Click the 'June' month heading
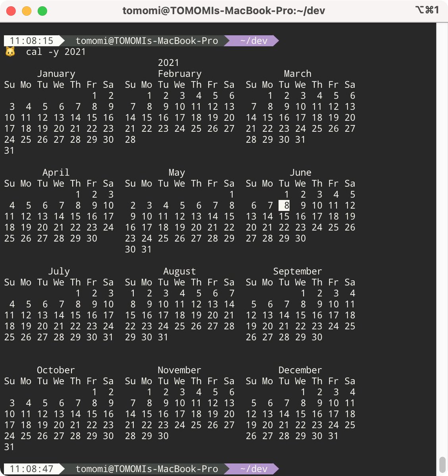The width and height of the screenshot is (448, 476). click(300, 173)
